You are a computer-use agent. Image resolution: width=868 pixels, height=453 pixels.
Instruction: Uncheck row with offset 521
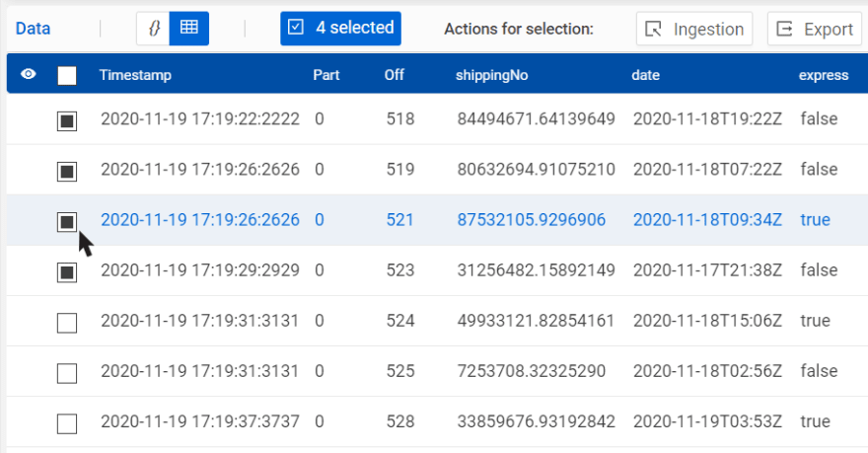pyautogui.click(x=67, y=221)
